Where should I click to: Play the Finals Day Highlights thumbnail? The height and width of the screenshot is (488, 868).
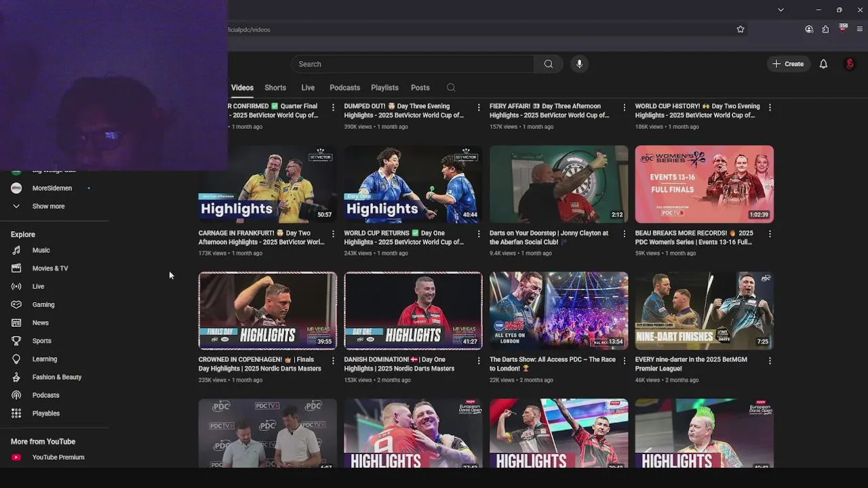[x=268, y=311]
